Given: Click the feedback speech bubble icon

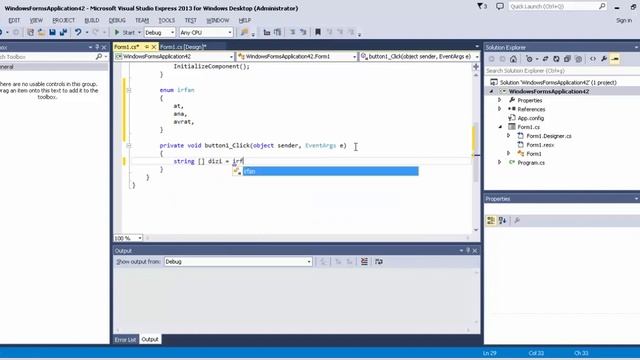Looking at the screenshot, I should tap(500, 6).
